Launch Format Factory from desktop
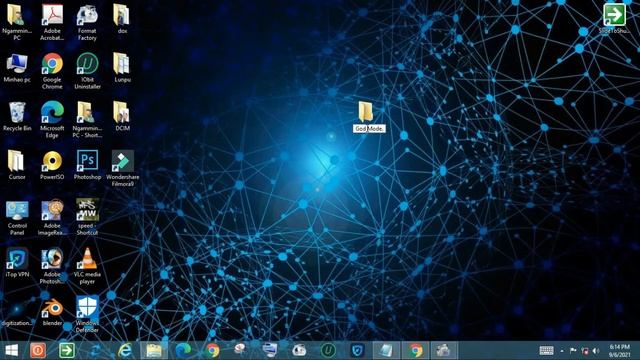The image size is (640, 360). [87, 22]
